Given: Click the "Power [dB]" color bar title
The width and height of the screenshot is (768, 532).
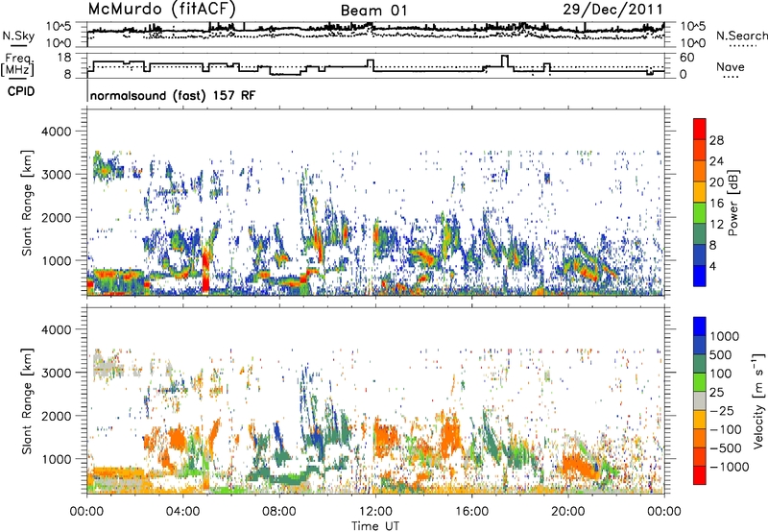Looking at the screenshot, I should point(732,203).
